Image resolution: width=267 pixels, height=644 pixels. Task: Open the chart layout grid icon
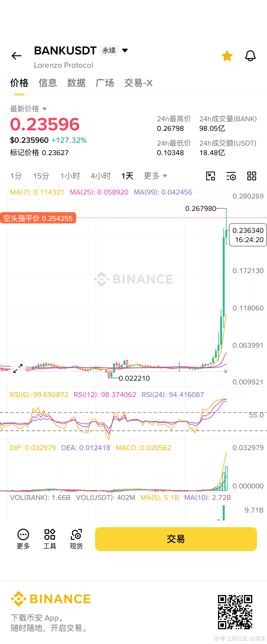pyautogui.click(x=252, y=176)
